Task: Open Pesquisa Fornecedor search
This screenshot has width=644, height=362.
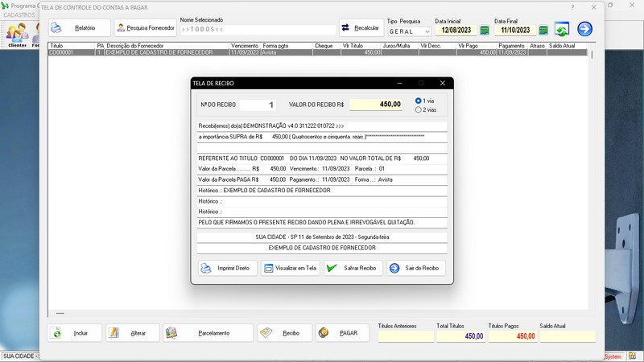Action: pos(146,28)
